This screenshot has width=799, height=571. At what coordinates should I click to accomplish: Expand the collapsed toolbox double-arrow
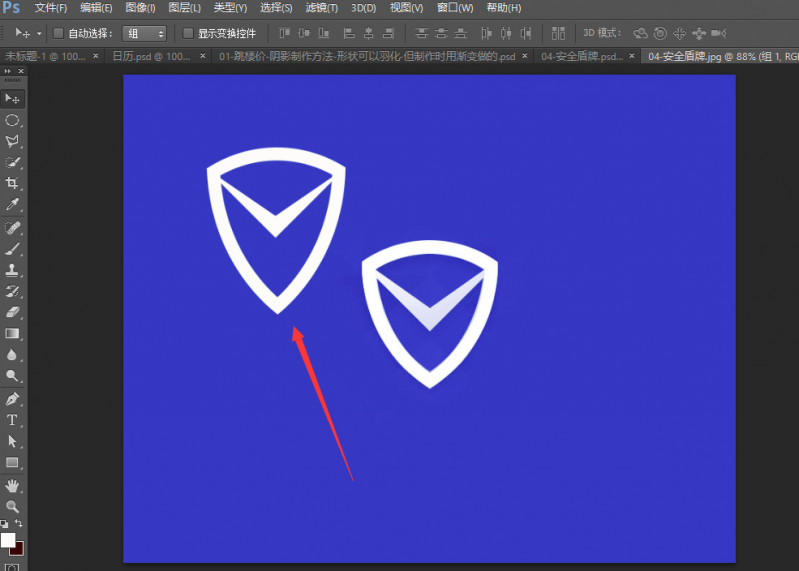click(x=10, y=71)
